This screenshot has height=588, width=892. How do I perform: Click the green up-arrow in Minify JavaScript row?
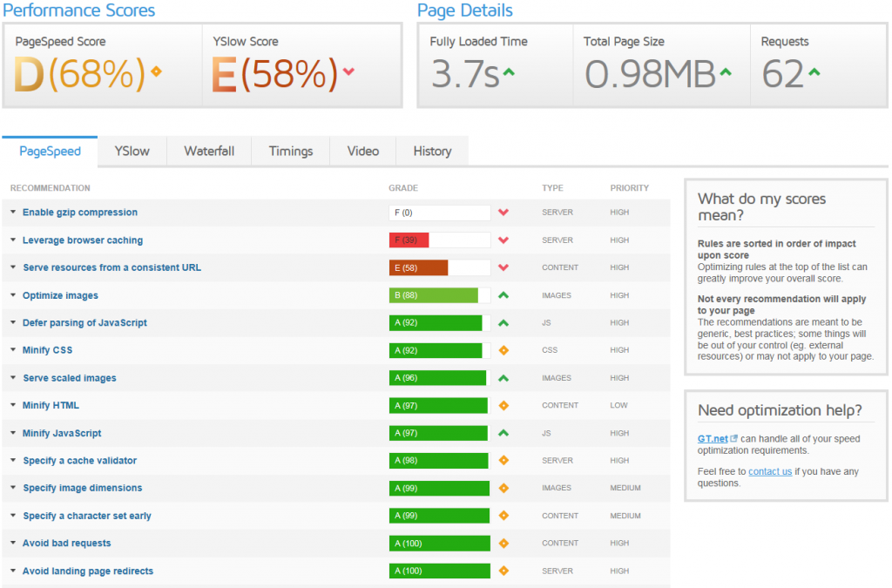pyautogui.click(x=503, y=433)
